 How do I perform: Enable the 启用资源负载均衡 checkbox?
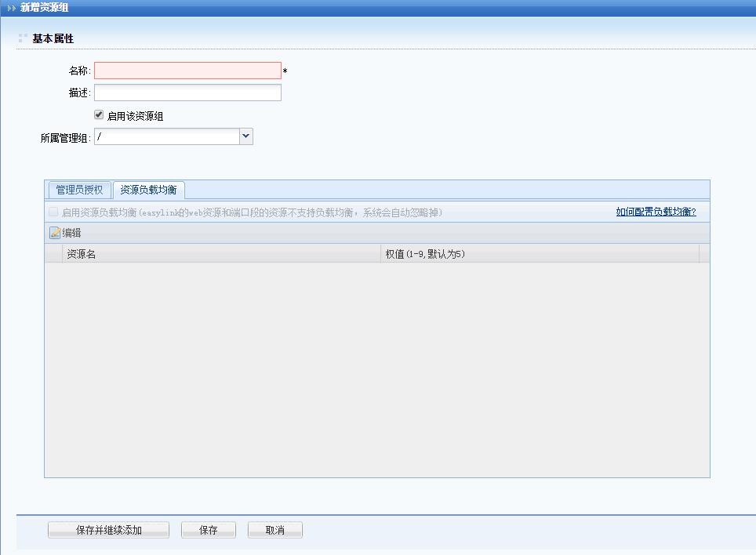(53, 212)
